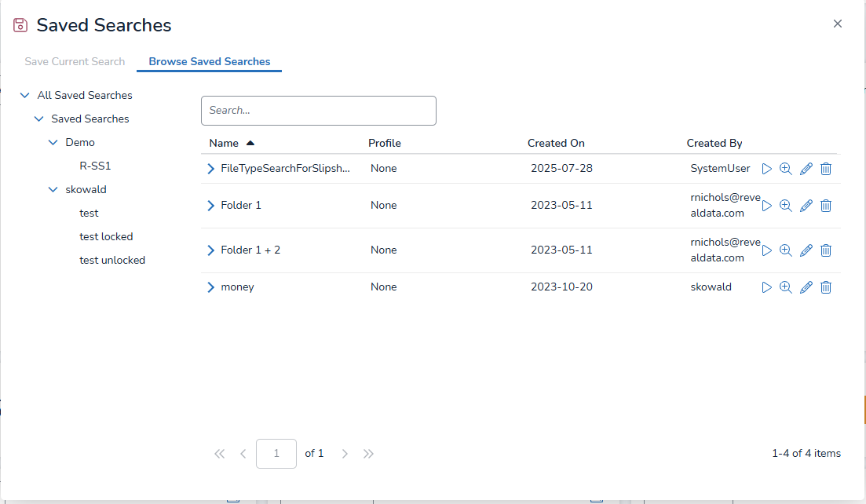Expand the money row details

[210, 287]
